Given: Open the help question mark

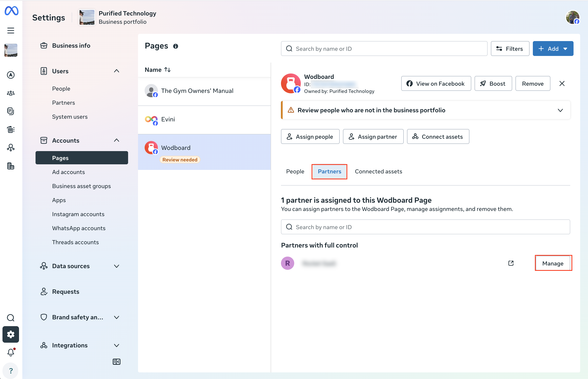Looking at the screenshot, I should click(x=11, y=371).
